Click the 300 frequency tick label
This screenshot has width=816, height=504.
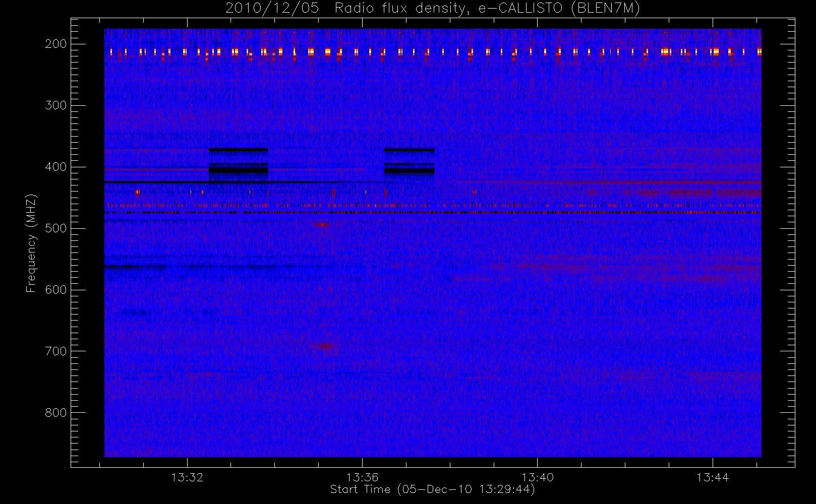pyautogui.click(x=56, y=105)
